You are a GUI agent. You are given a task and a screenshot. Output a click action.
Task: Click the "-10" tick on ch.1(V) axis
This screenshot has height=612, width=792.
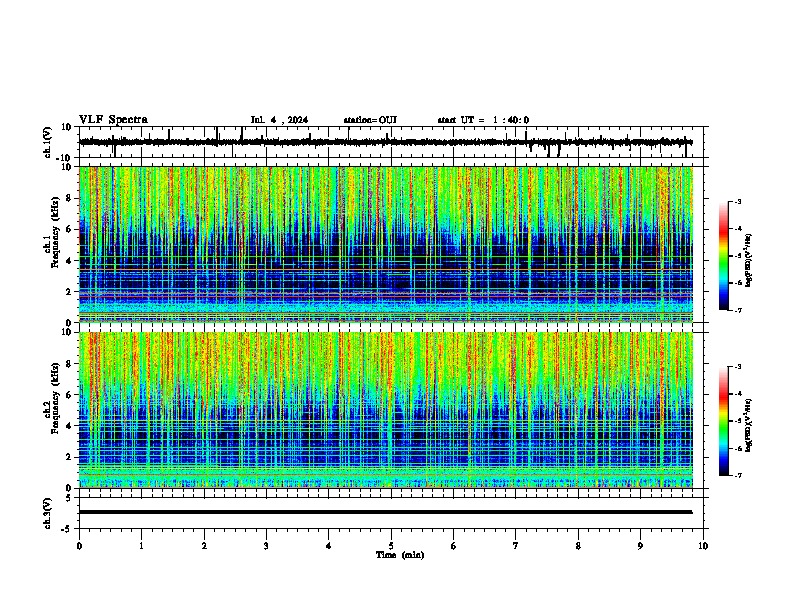[65, 158]
